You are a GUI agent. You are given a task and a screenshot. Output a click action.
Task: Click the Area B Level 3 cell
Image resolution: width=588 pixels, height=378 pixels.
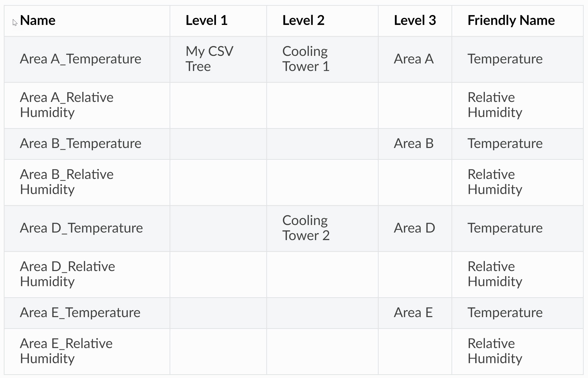click(415, 144)
